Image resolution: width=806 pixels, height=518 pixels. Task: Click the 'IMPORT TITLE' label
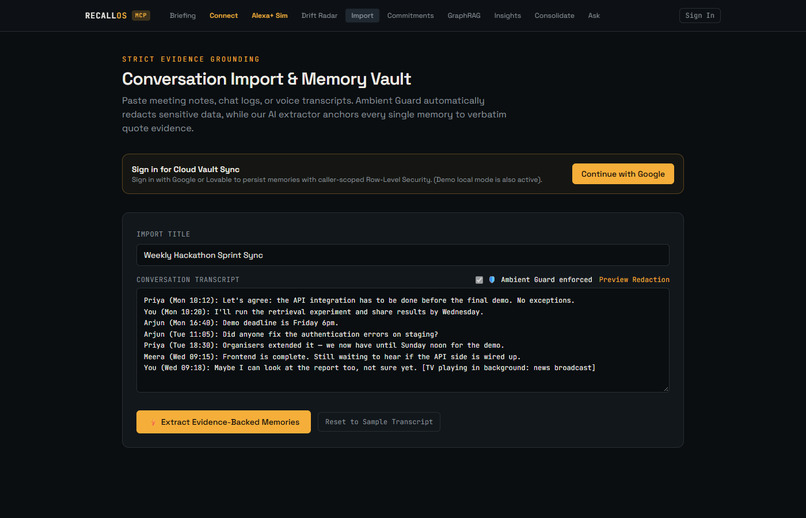(x=163, y=234)
